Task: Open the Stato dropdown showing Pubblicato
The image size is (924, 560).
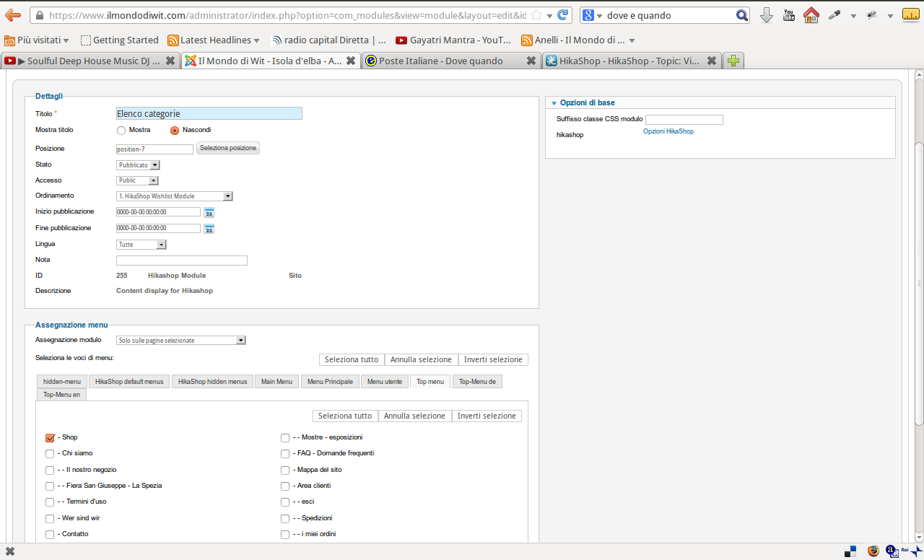Action: (138, 165)
